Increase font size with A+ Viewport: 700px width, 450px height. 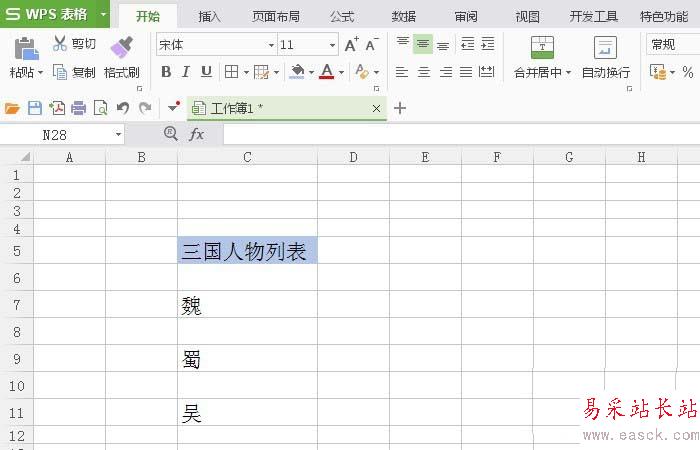tap(352, 44)
